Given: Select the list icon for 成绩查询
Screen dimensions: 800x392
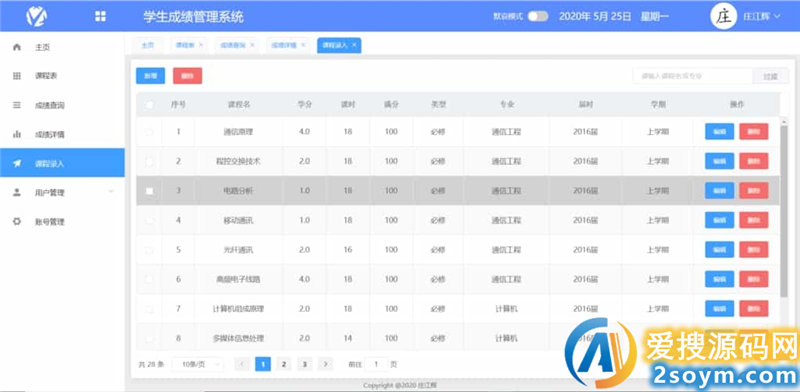Looking at the screenshot, I should click(x=17, y=105).
